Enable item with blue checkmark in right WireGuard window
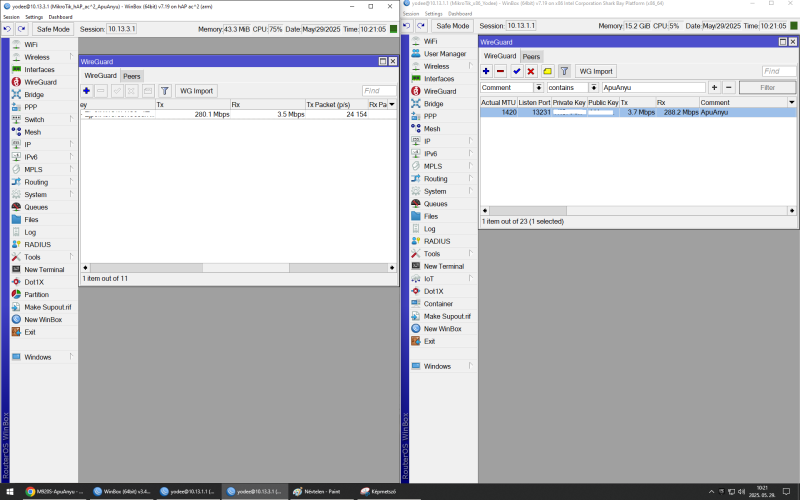Screen dimensions: 800x500 [x=517, y=71]
